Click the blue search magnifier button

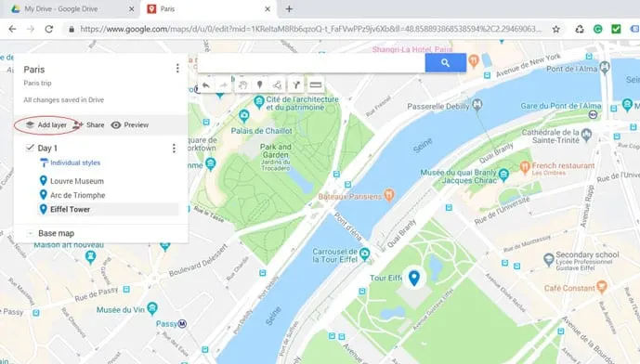click(445, 63)
